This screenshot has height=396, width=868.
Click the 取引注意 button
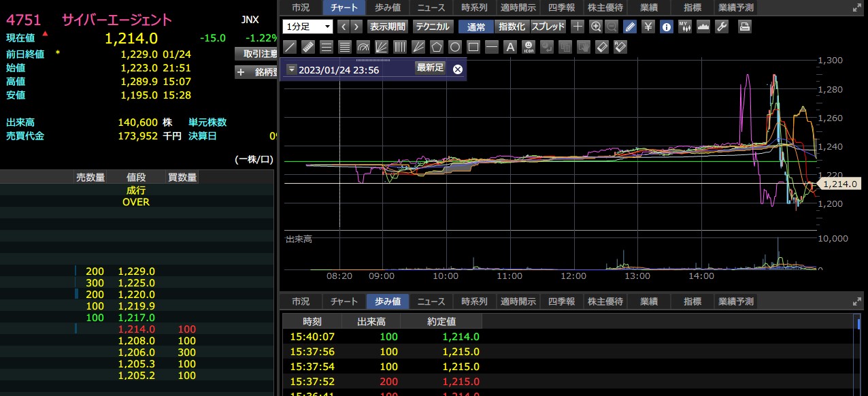click(x=256, y=54)
